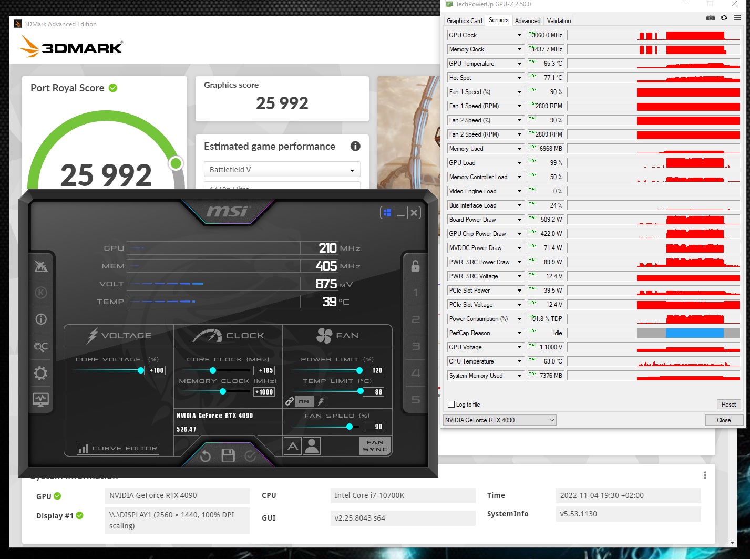Reset Afterburner settings to defaults

[206, 456]
